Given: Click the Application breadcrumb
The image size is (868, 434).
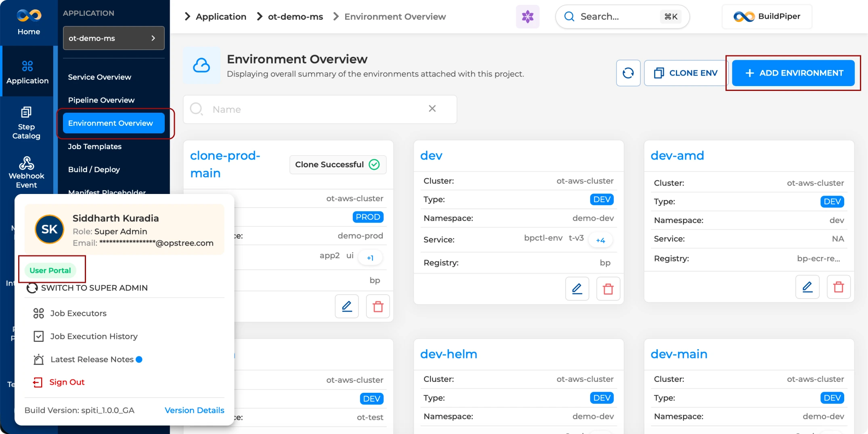Looking at the screenshot, I should 221,17.
